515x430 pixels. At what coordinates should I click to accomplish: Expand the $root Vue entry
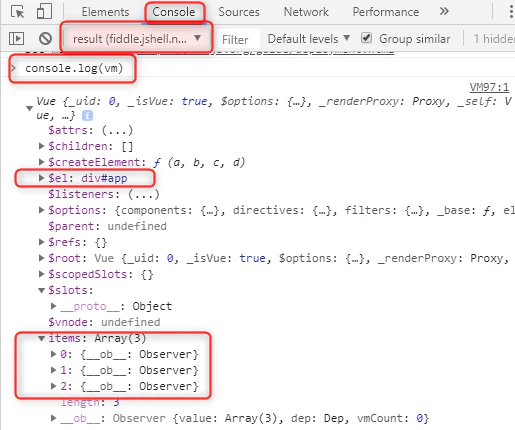coord(41,258)
